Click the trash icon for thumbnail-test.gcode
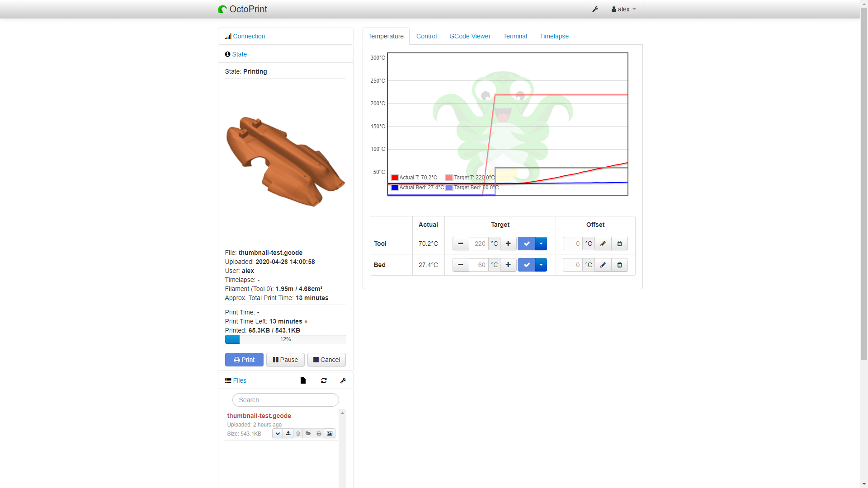 tap(298, 433)
